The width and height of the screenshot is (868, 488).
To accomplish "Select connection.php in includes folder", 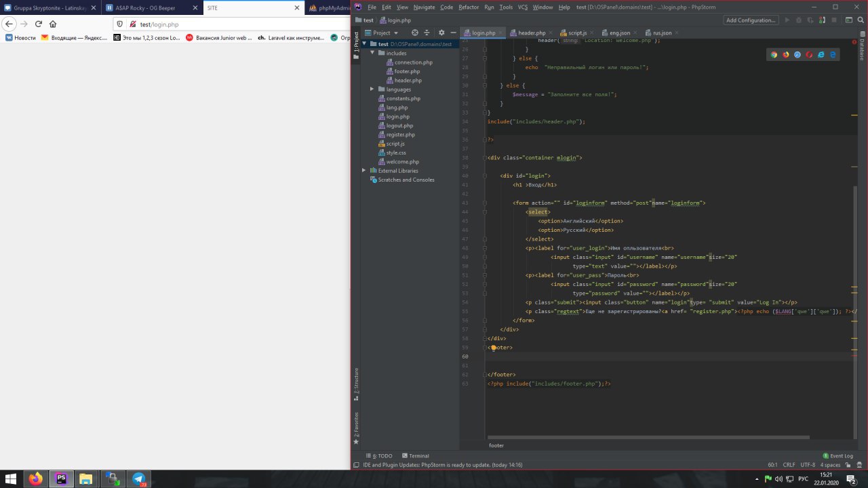I will click(x=413, y=62).
